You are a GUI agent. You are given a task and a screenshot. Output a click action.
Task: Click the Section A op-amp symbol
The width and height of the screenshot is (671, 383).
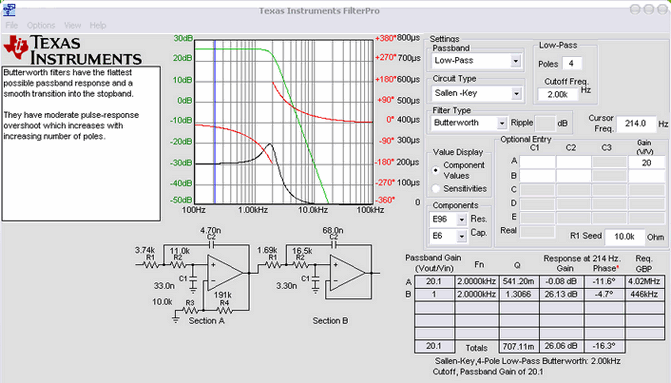click(x=225, y=273)
